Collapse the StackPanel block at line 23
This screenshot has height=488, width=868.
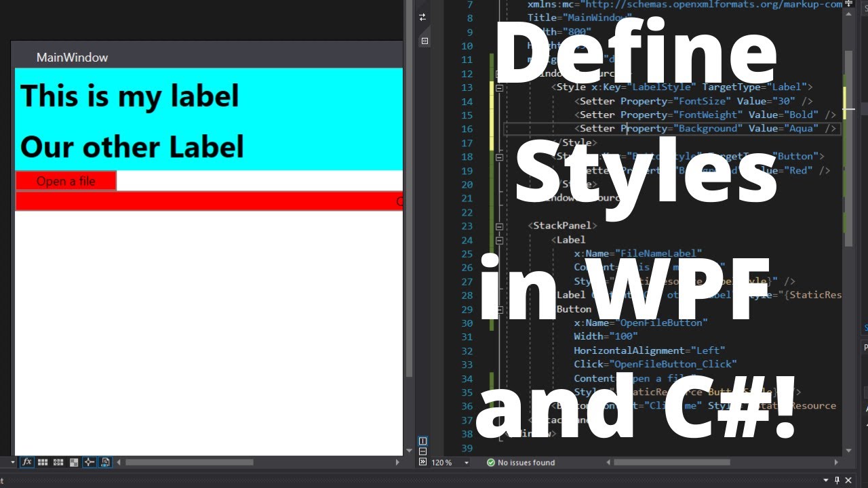500,226
